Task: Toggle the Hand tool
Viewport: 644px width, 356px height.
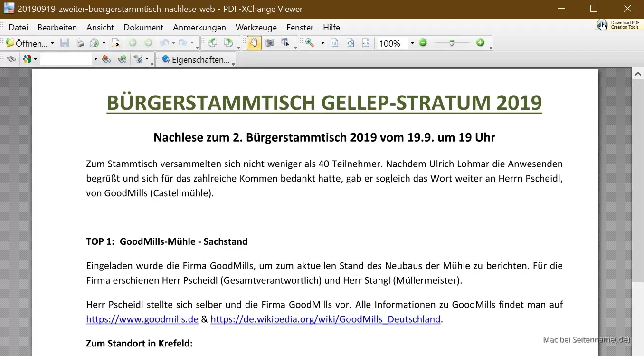Action: click(x=254, y=43)
